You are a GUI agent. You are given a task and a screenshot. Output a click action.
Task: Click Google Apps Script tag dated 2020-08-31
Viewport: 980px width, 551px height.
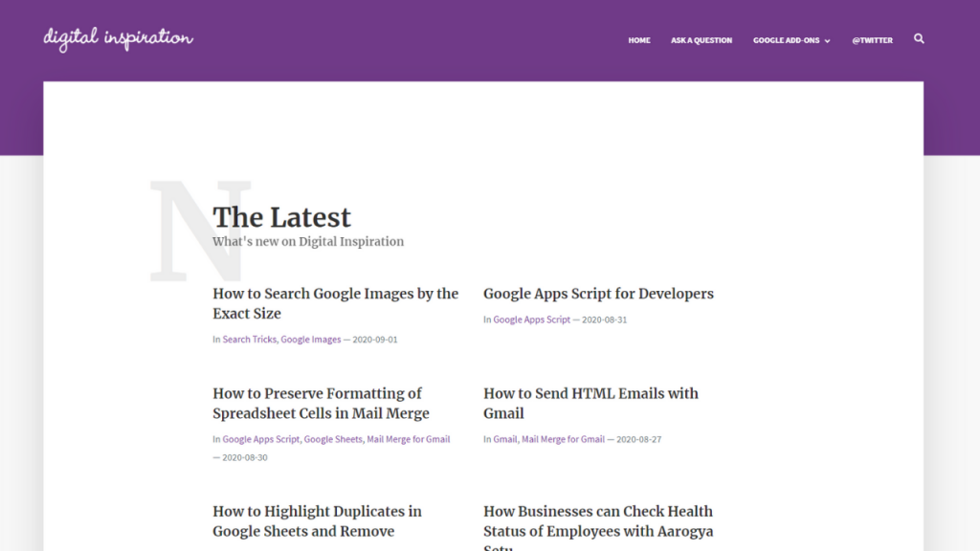coord(531,320)
